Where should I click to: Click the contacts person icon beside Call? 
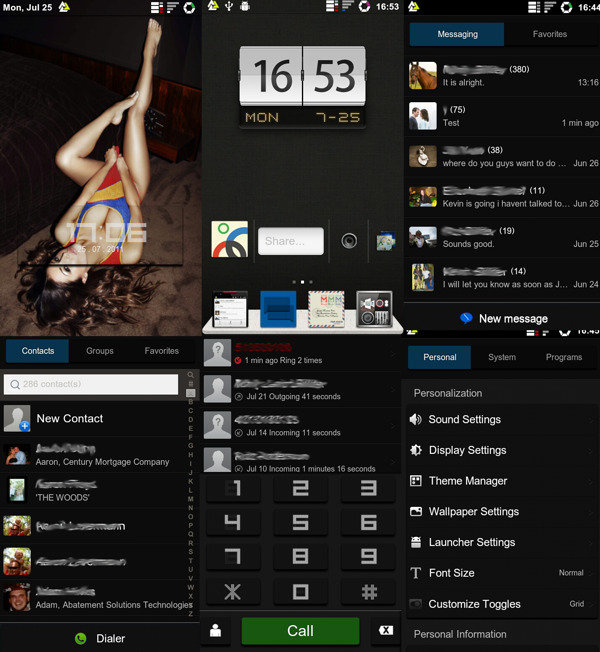coord(215,630)
